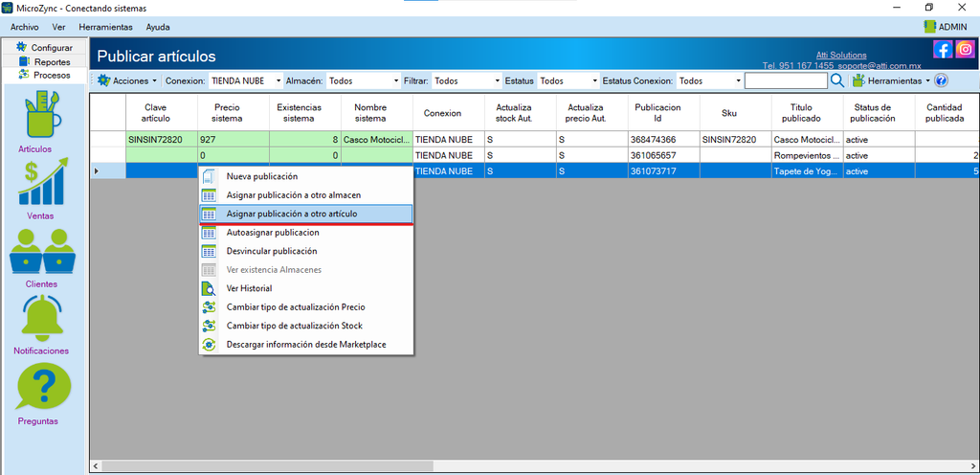Open the Acciones dropdown menu
980x475 pixels.
127,80
